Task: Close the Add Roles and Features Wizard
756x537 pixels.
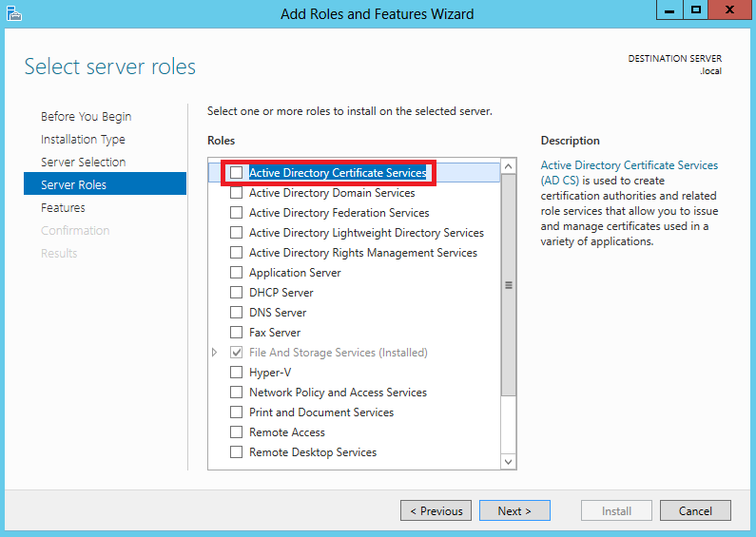Action: pyautogui.click(x=729, y=10)
